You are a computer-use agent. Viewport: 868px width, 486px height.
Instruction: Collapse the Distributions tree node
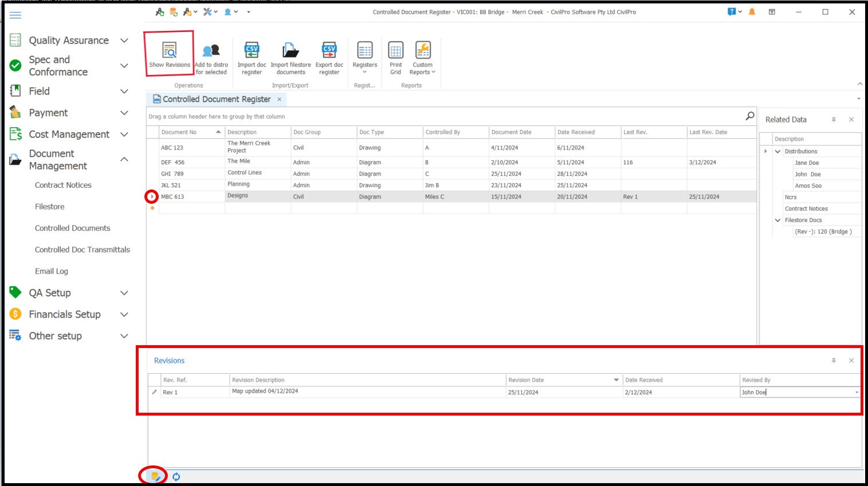pyautogui.click(x=777, y=152)
